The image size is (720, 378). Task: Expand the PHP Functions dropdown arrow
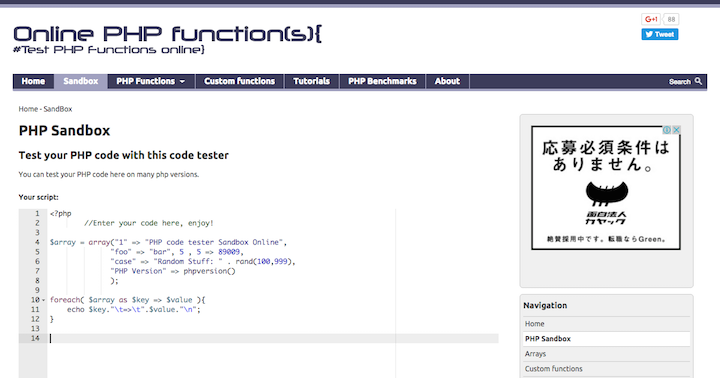click(182, 82)
